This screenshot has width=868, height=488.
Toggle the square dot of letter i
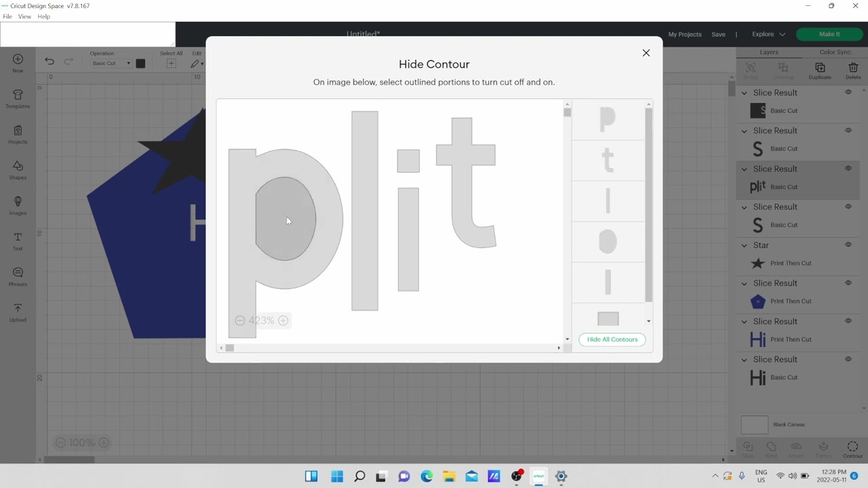[x=408, y=161]
